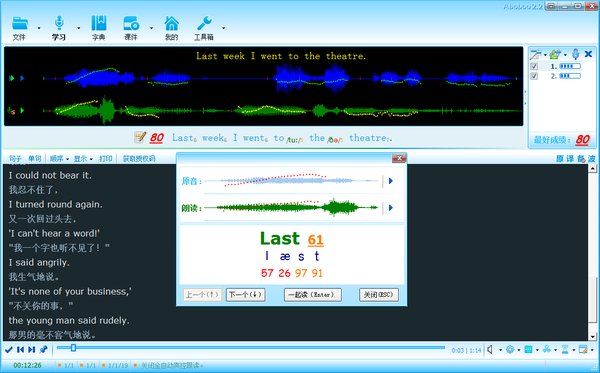
Task: Click the word 'theatre' in scored sentence
Action: [368, 138]
